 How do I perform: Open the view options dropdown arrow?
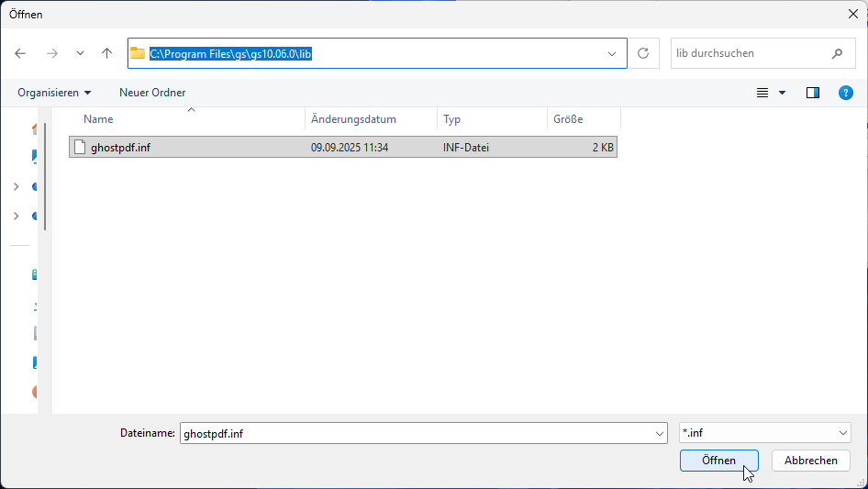tap(782, 93)
